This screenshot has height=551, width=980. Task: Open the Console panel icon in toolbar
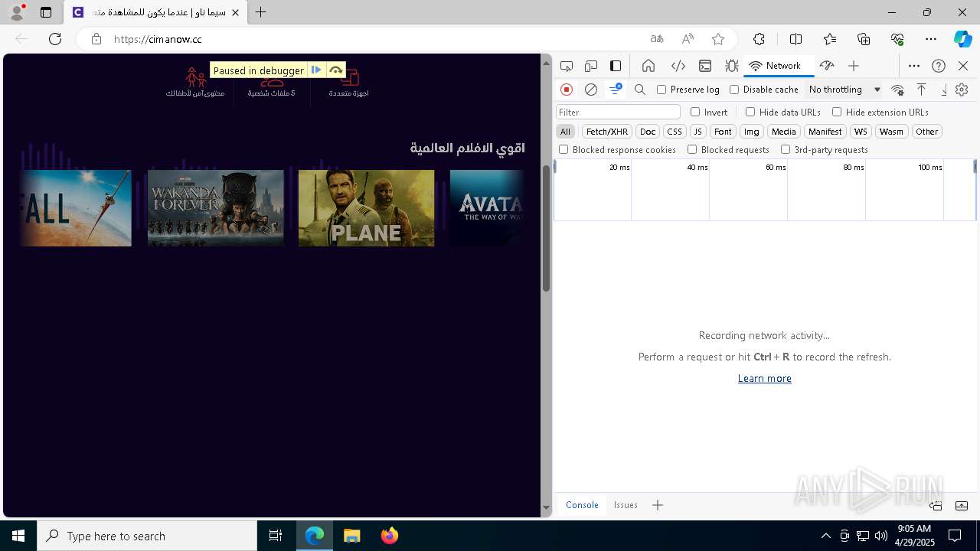coord(705,66)
